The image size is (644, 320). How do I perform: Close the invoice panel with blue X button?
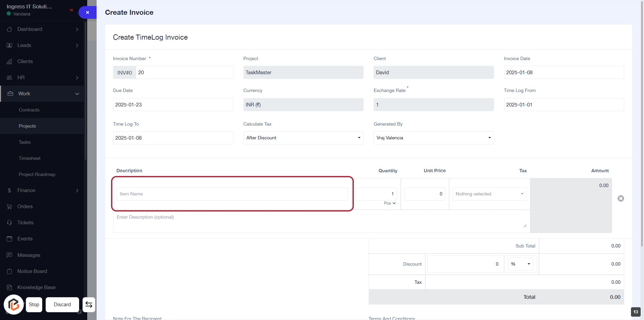[x=88, y=12]
